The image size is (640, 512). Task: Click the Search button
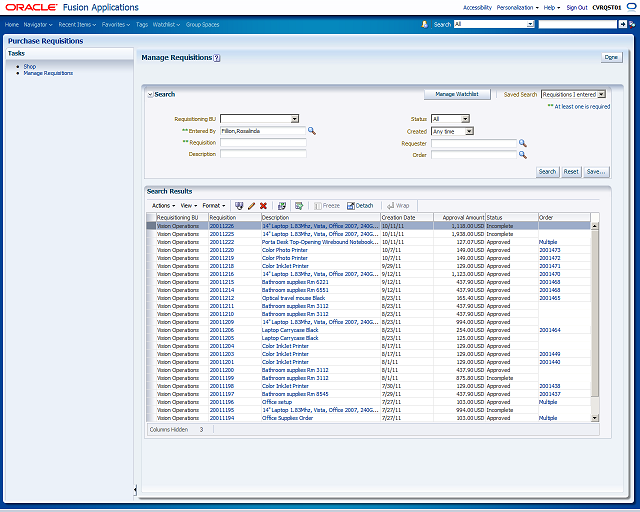click(547, 172)
